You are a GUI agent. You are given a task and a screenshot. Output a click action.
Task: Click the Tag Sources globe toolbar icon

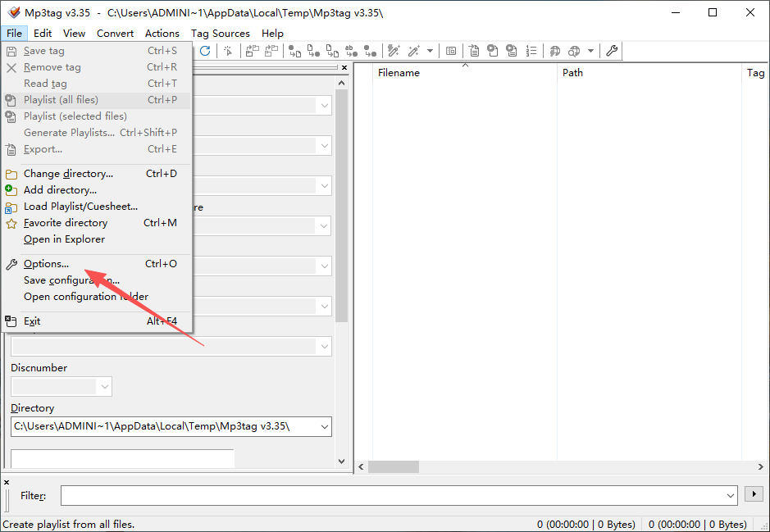(x=555, y=51)
